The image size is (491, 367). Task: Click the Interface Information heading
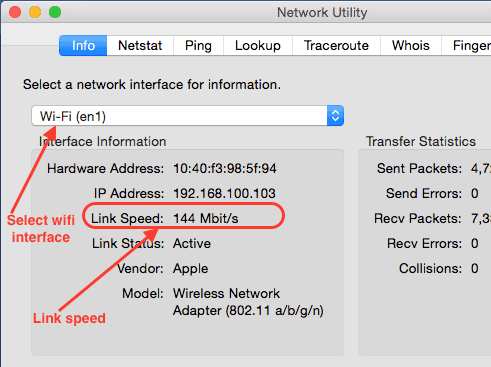(x=102, y=141)
